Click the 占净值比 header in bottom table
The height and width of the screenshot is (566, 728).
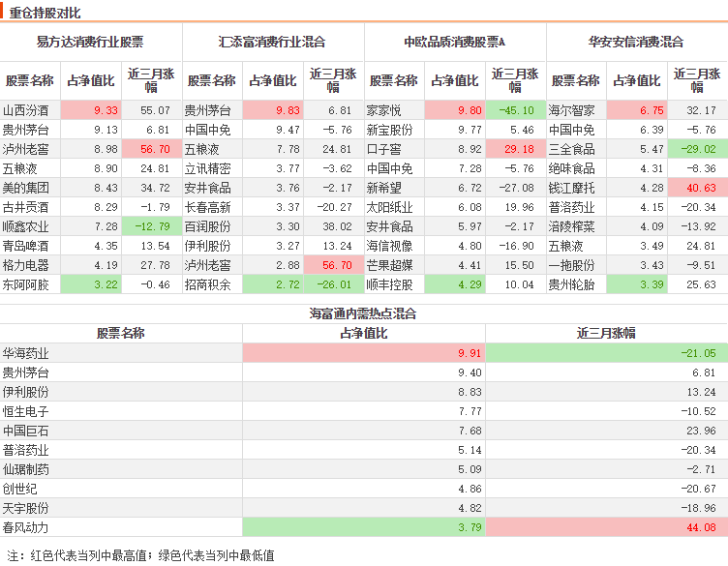[x=364, y=333]
